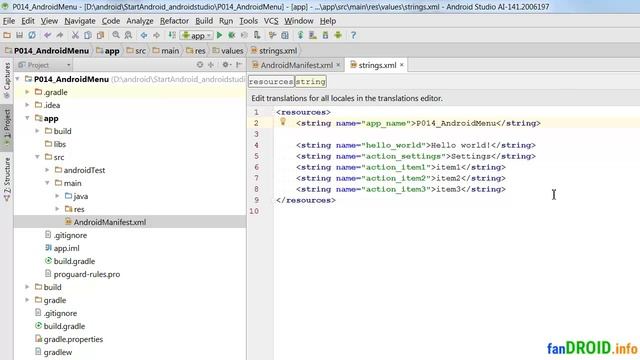Toggle the Structure side tool window

click(x=7, y=179)
